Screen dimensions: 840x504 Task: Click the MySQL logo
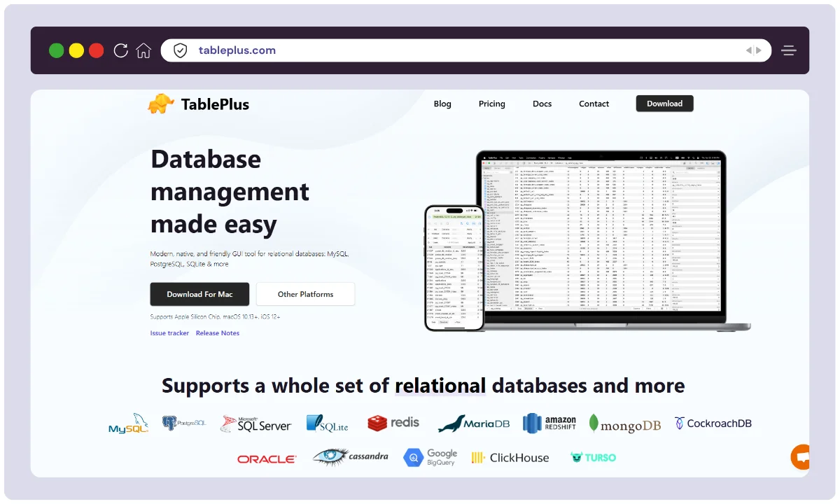(128, 423)
